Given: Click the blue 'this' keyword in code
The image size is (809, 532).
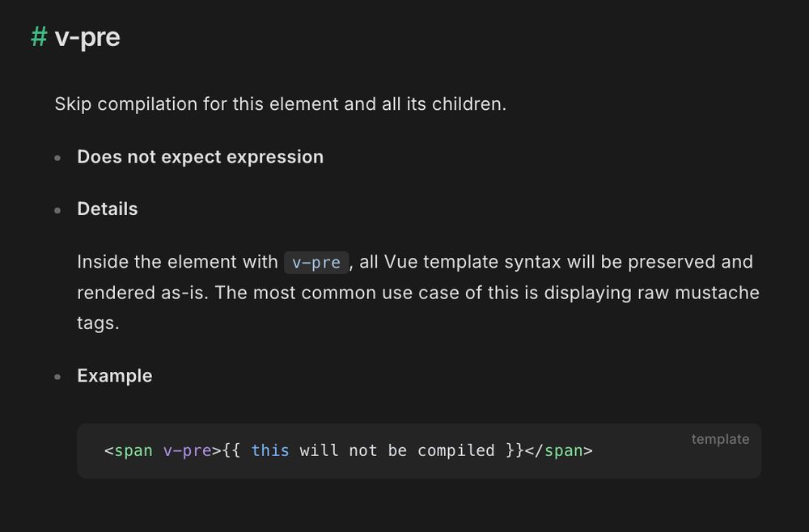Looking at the screenshot, I should tap(270, 450).
